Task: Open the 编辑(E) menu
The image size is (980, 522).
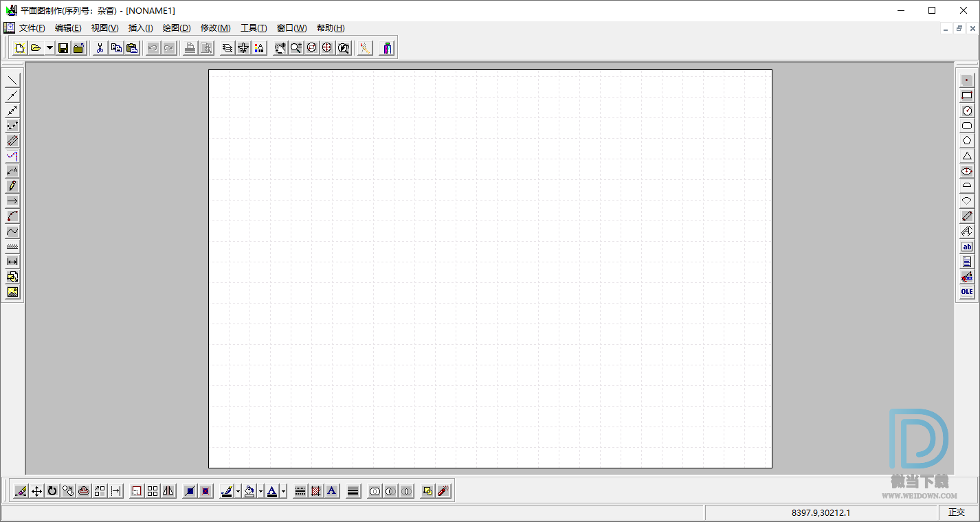Action: pyautogui.click(x=68, y=28)
